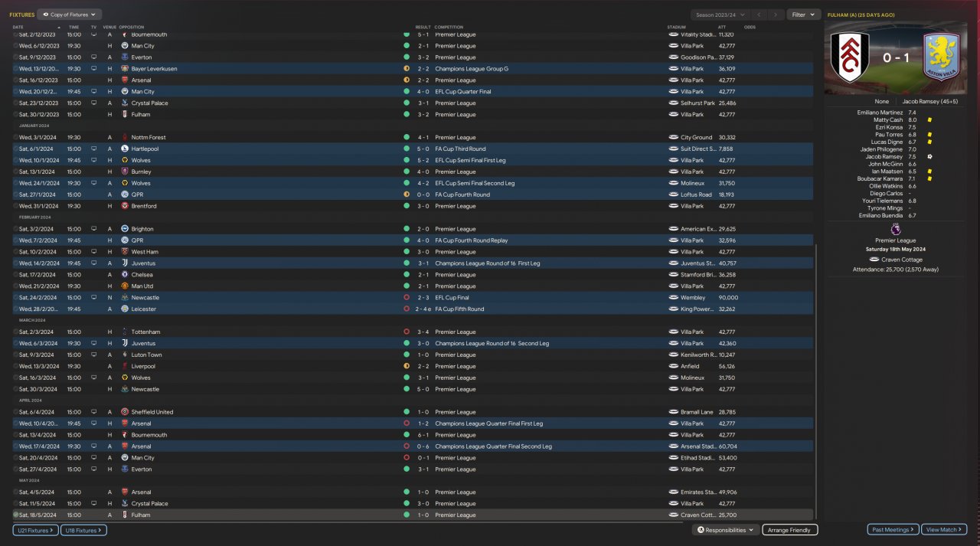Open the Copy of Fixtures view dropdown
Image resolution: width=980 pixels, height=546 pixels.
point(70,15)
